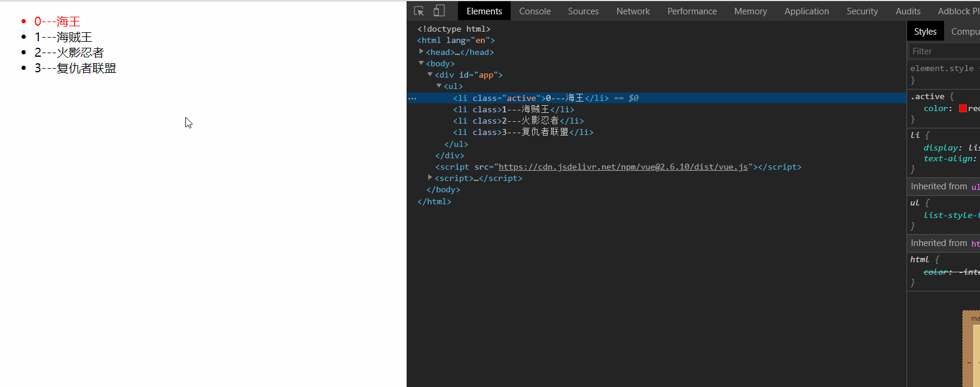Click the html selector in inherited styles

(920, 259)
